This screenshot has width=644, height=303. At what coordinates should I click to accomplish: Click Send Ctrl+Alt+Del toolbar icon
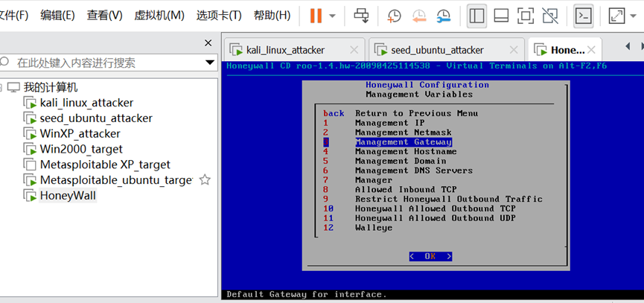click(361, 16)
